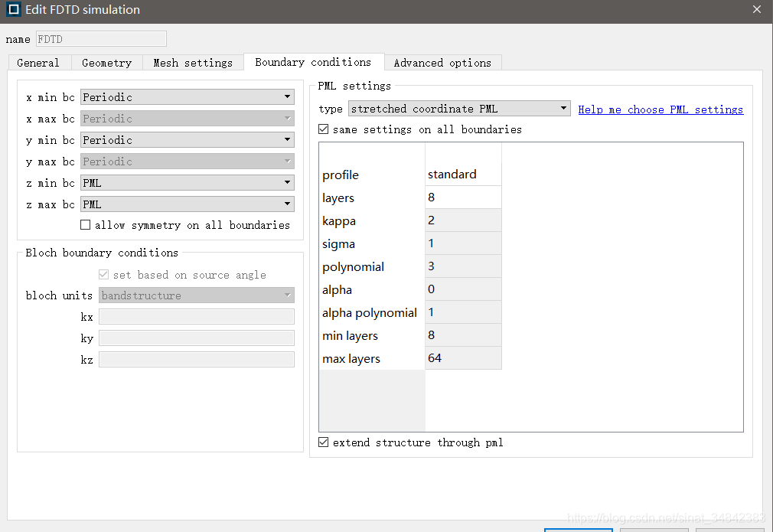Select the min layers value cell
Image resolution: width=773 pixels, height=532 pixels.
coord(463,335)
